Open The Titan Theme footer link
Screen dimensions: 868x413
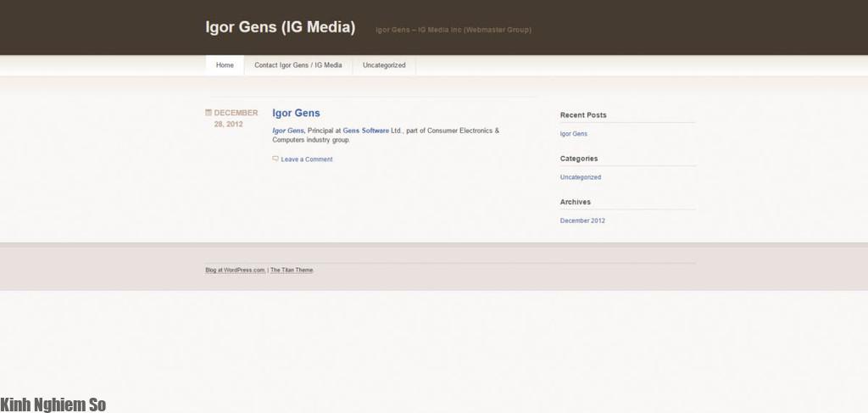[292, 271]
